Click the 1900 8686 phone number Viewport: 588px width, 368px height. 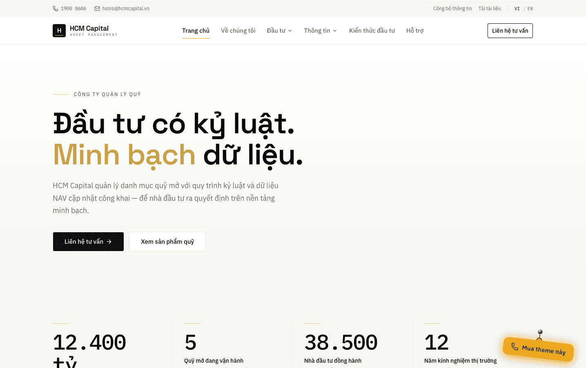pyautogui.click(x=73, y=9)
